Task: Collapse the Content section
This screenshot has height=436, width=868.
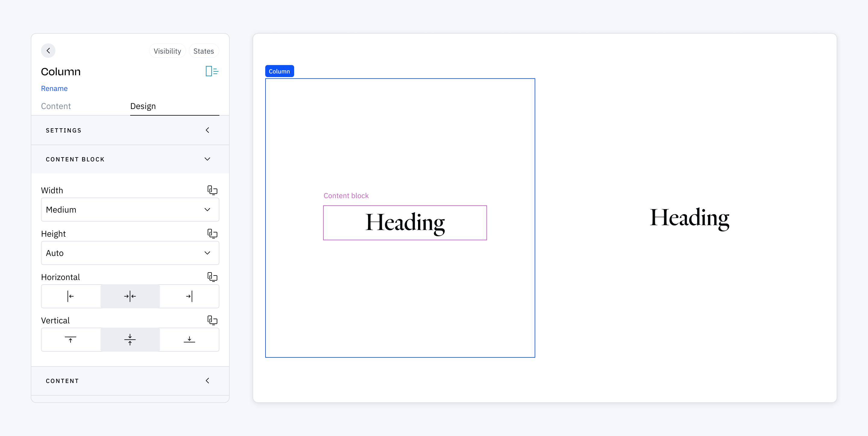Action: pyautogui.click(x=208, y=380)
